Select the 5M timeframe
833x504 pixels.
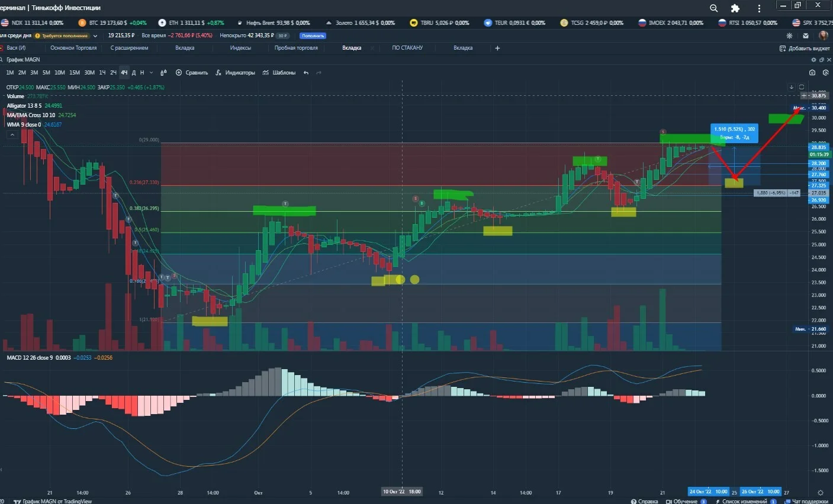pos(46,73)
